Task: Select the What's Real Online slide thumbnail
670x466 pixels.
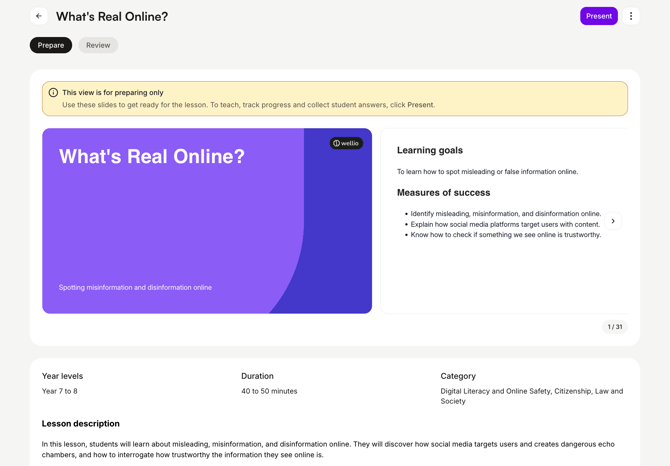Action: tap(207, 221)
